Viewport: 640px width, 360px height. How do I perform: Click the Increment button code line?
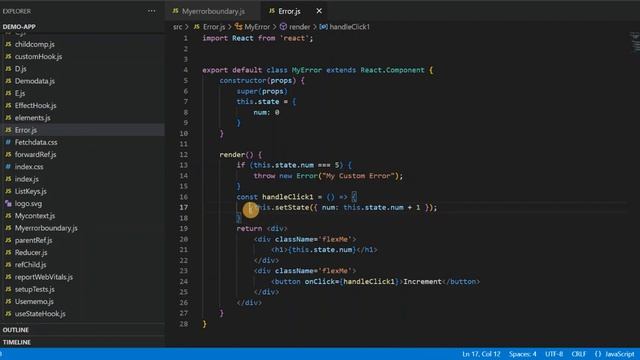point(376,282)
